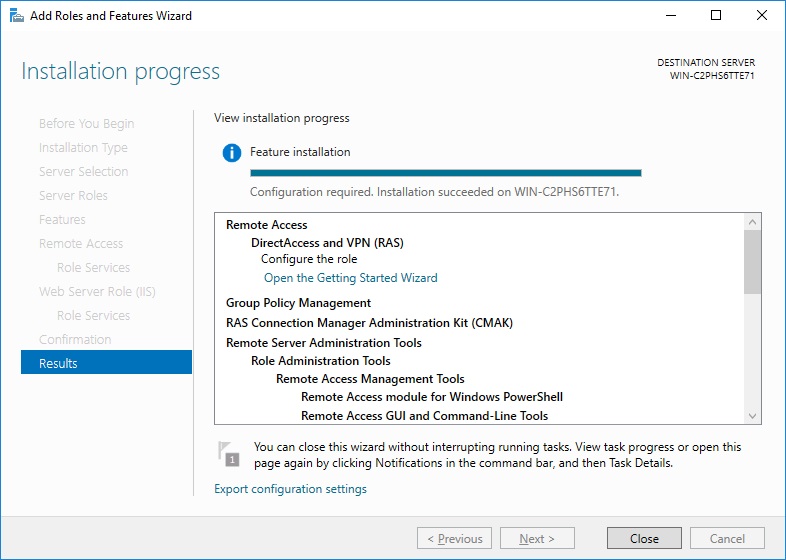Screen dimensions: 786x560
Task: Click the blue information icon beside Feature installation
Action: 232,153
